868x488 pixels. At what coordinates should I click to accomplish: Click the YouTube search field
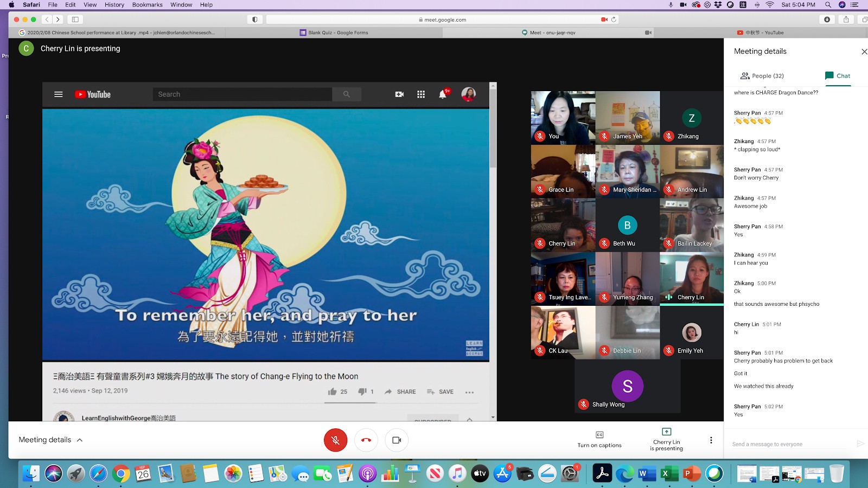point(242,94)
